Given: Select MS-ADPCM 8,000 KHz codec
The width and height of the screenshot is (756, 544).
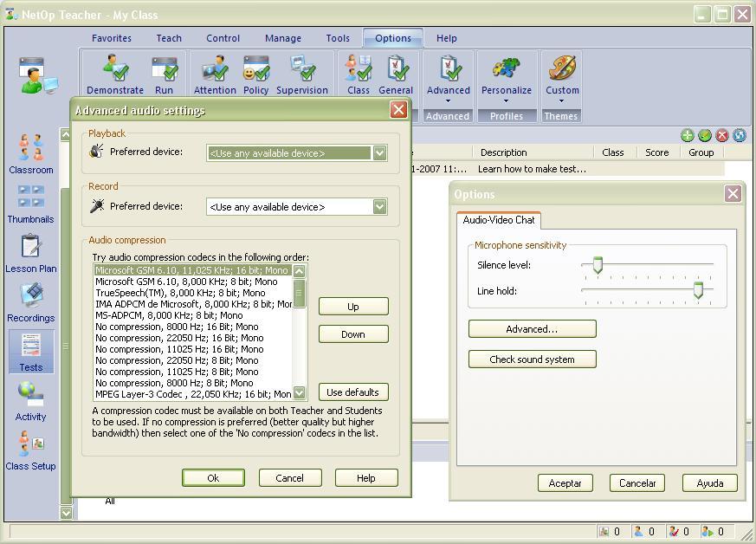Looking at the screenshot, I should 193,315.
